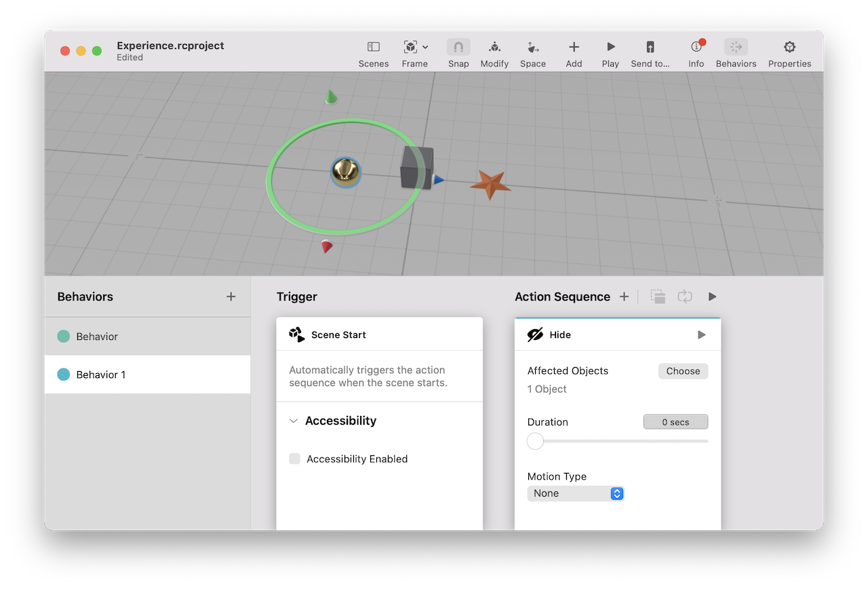Add a new behavior with the plus button
Screen dimensions: 868x589
(x=231, y=297)
